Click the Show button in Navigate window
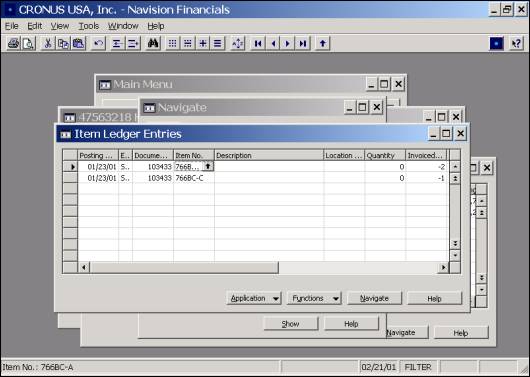 pyautogui.click(x=291, y=324)
